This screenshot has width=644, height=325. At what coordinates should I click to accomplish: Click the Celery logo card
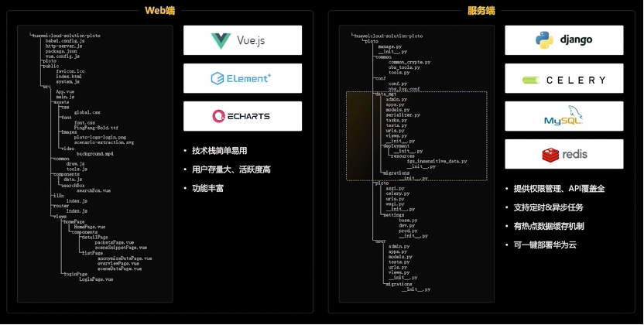[x=564, y=78]
